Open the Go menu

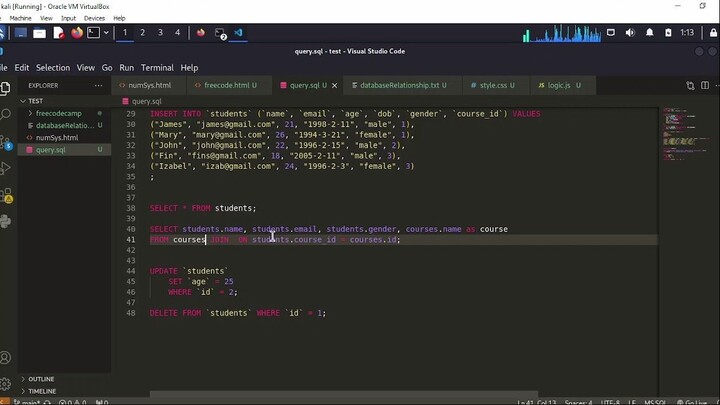pos(107,68)
